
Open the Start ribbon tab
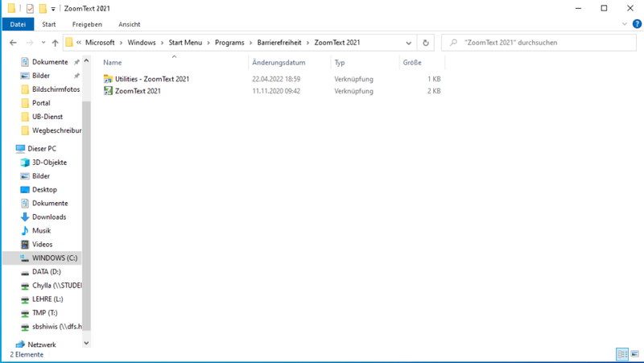point(49,24)
